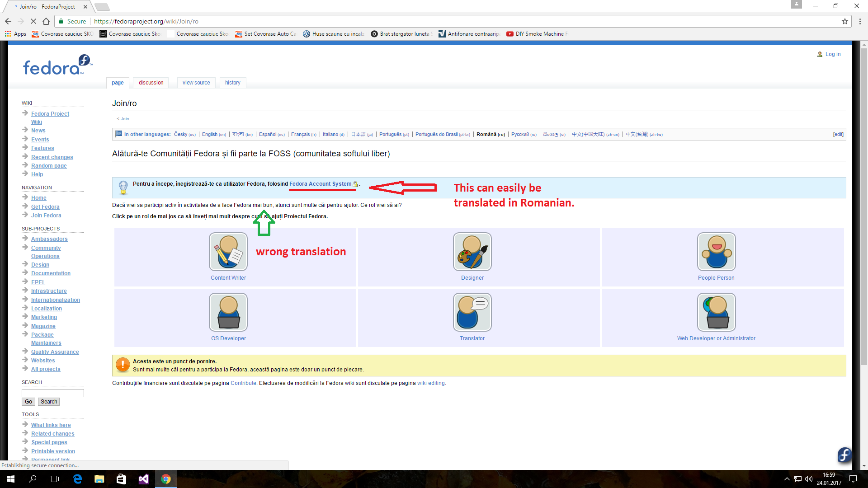Launch Microsoft Edge from the taskbar
868x488 pixels.
coord(77,479)
